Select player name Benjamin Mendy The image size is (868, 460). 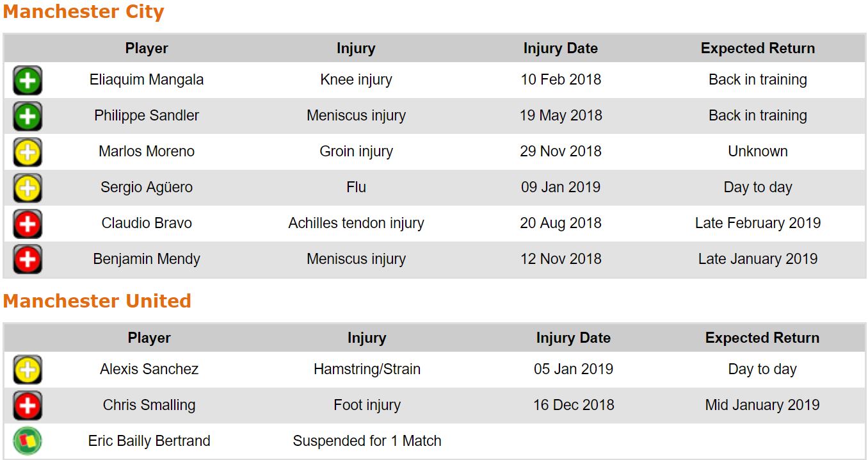coord(147,259)
